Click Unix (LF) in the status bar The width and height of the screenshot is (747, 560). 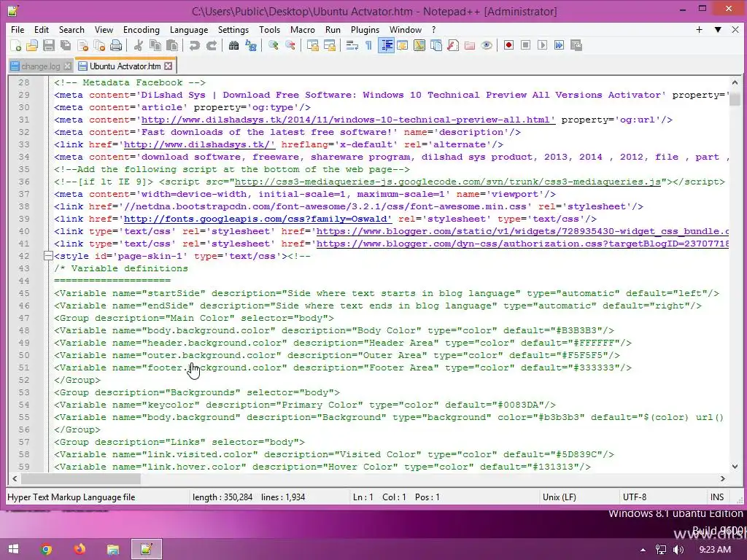click(559, 497)
